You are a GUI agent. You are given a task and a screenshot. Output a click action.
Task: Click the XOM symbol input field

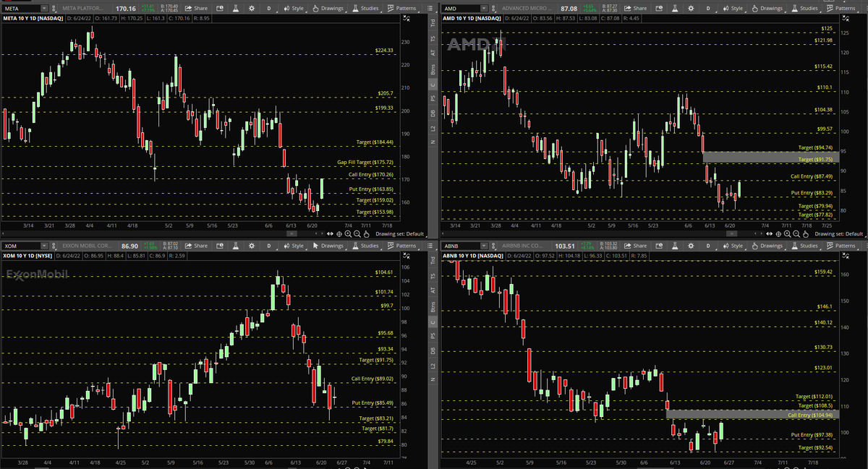point(22,246)
